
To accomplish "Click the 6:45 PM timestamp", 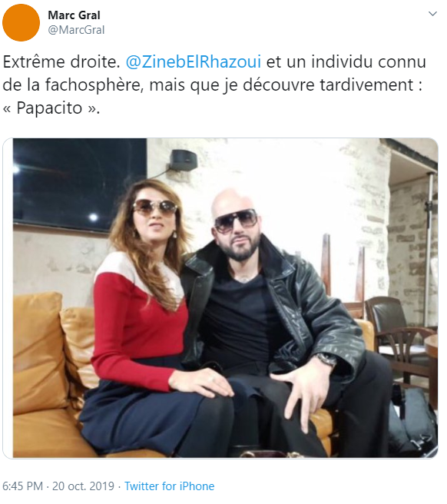I will pyautogui.click(x=22, y=486).
